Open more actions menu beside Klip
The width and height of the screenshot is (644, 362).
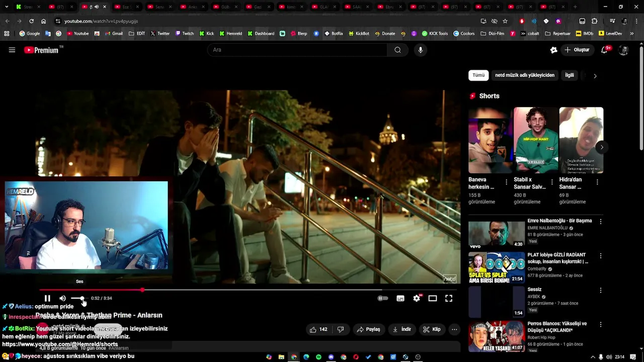pos(454,329)
